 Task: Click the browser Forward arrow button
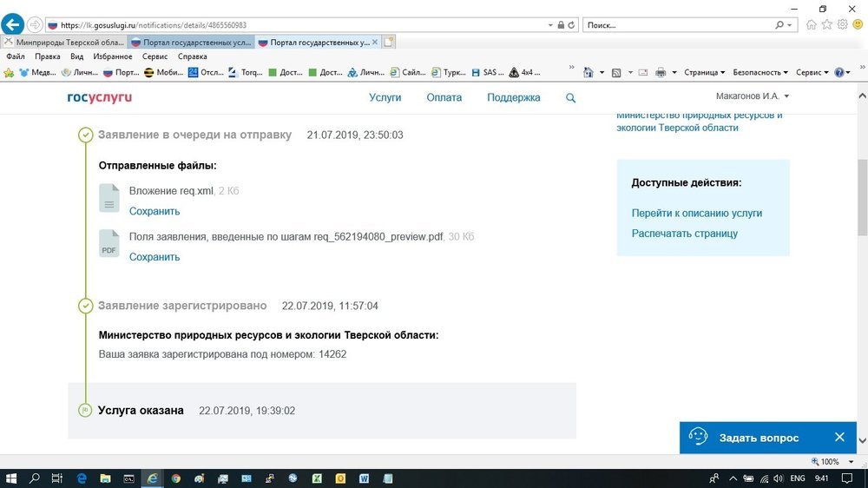[35, 25]
